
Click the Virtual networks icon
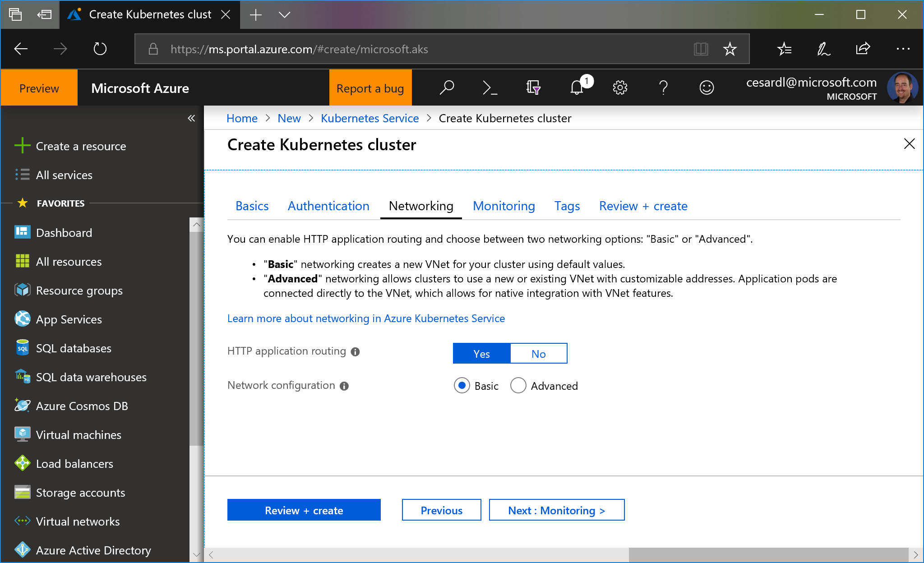23,521
